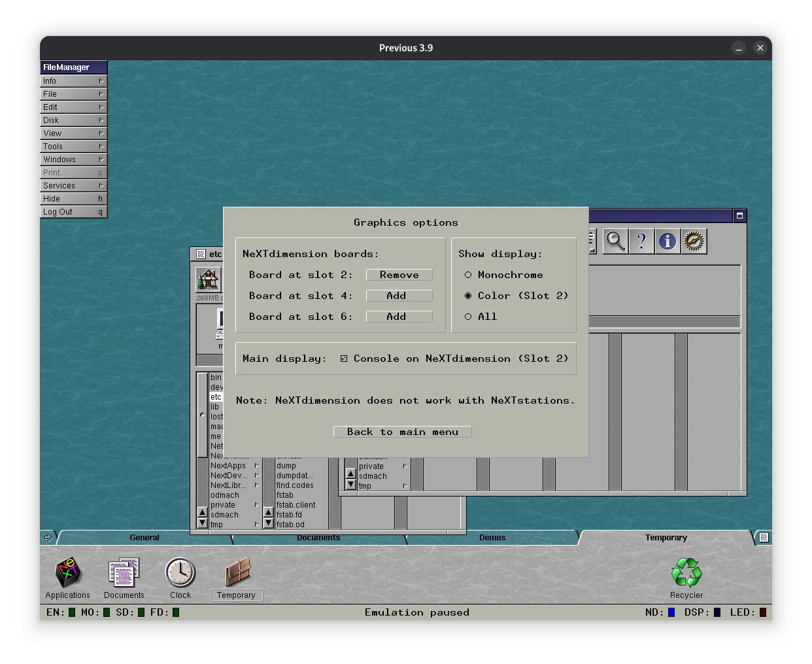Select the Monochrome display option
Screen dimensions: 812x664
pyautogui.click(x=468, y=275)
